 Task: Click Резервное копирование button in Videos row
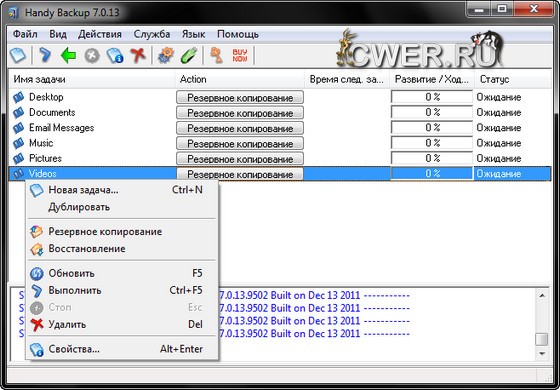click(240, 174)
